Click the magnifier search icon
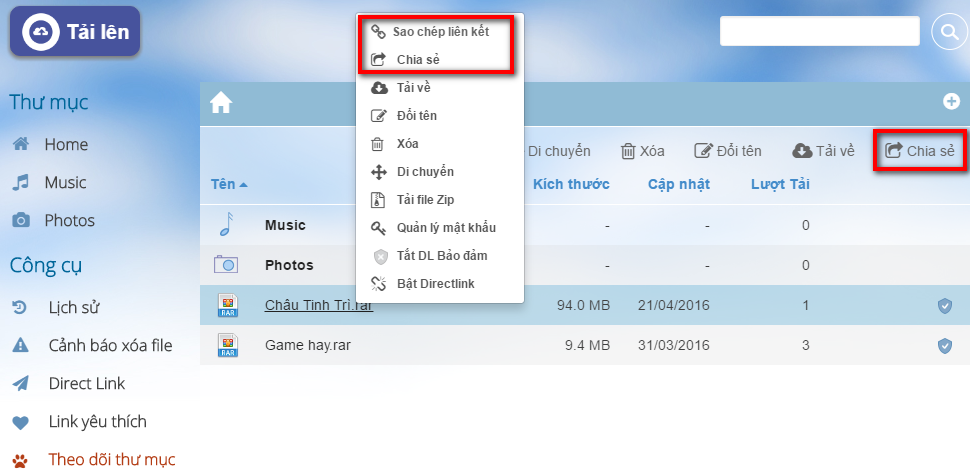Image resolution: width=970 pixels, height=474 pixels. [947, 32]
